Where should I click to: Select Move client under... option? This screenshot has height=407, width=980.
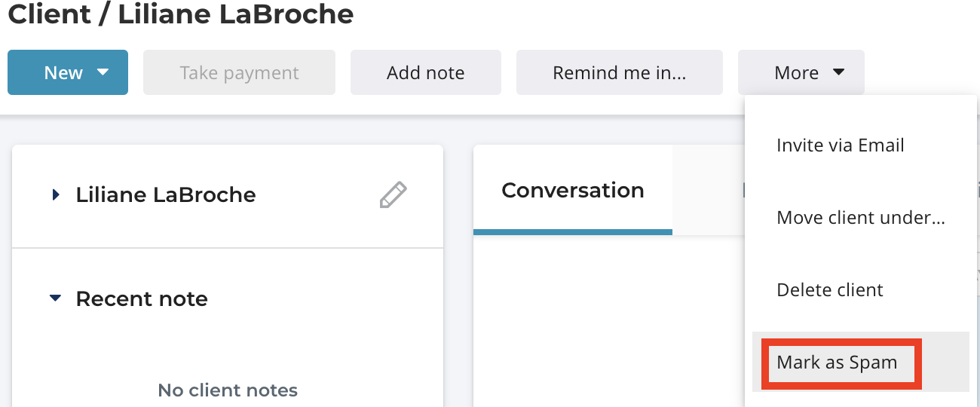click(x=861, y=218)
